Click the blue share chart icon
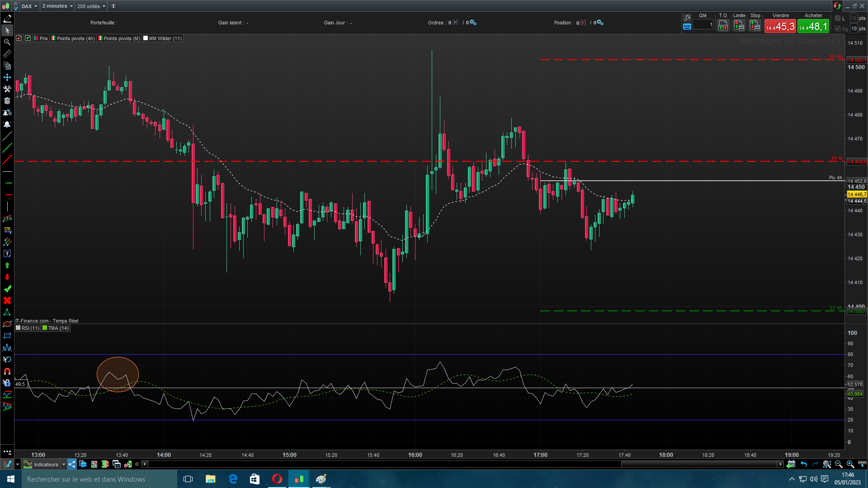 click(72, 464)
